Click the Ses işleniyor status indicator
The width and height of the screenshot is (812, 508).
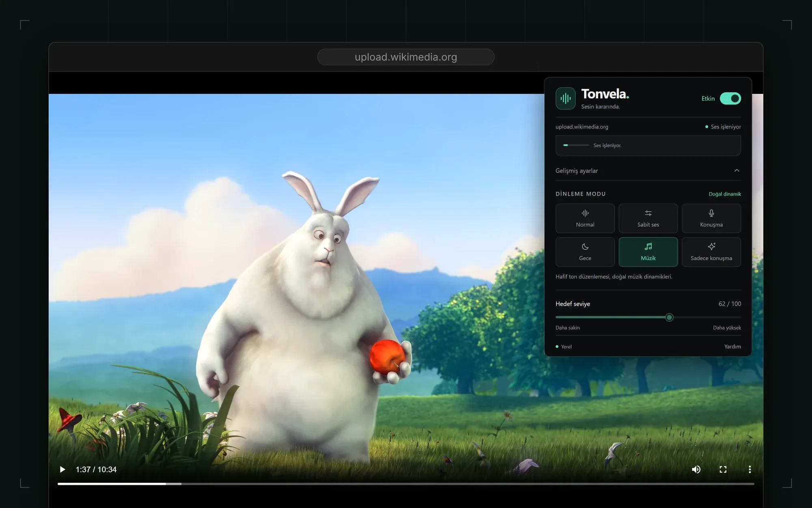point(723,127)
